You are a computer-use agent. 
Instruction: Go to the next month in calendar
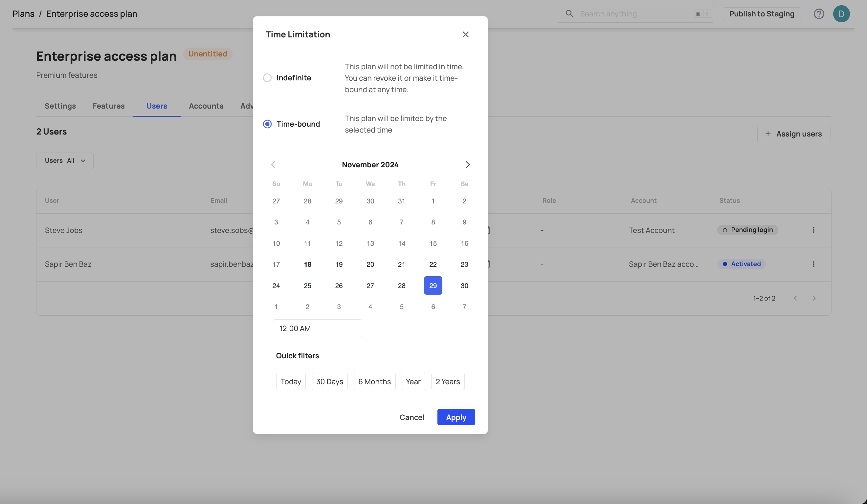tap(467, 165)
